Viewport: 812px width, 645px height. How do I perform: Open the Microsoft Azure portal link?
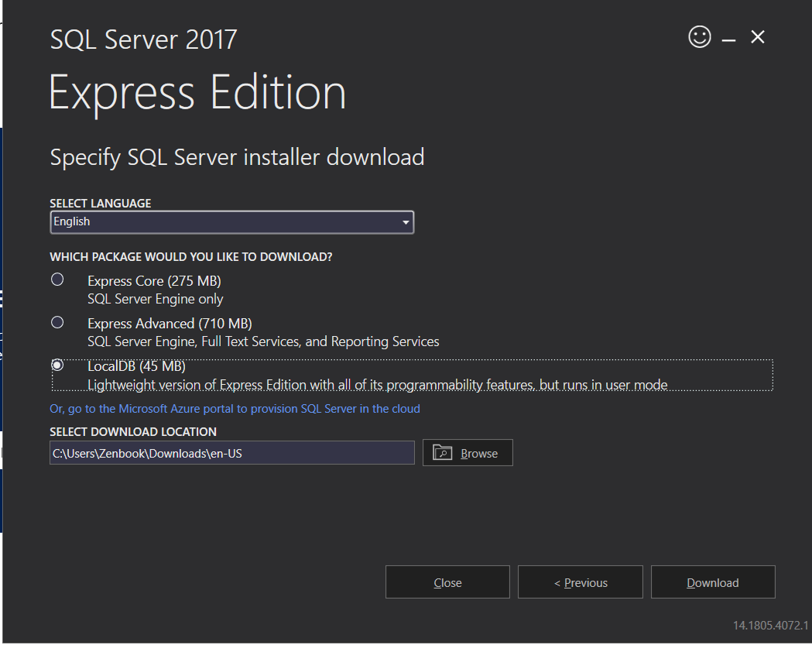tap(235, 409)
